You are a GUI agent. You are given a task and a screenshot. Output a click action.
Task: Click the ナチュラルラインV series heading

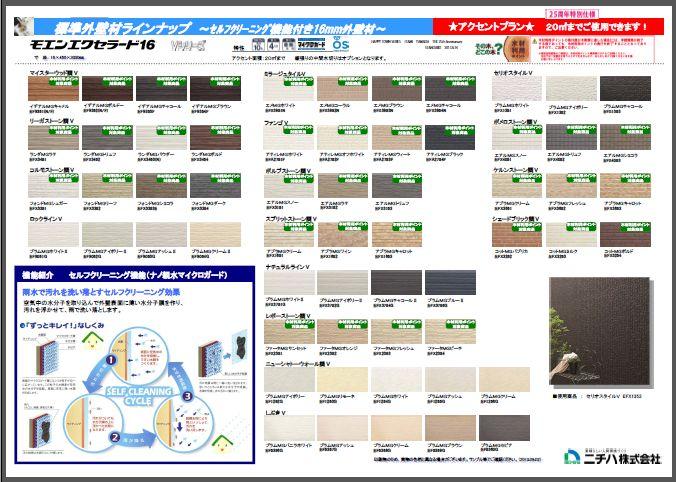[x=288, y=267]
